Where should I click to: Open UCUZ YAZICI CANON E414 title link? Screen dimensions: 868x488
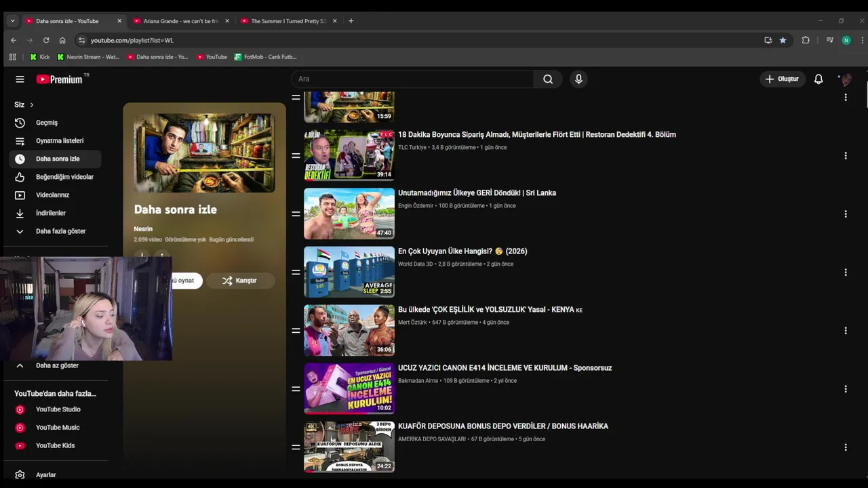pos(505,368)
